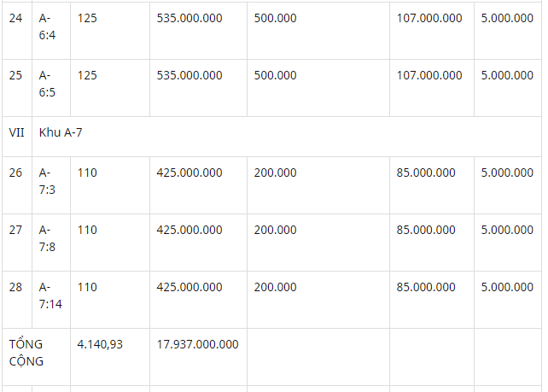The image size is (548, 392).
Task: Click 107.000.000 deposit in row 24
Action: click(429, 18)
